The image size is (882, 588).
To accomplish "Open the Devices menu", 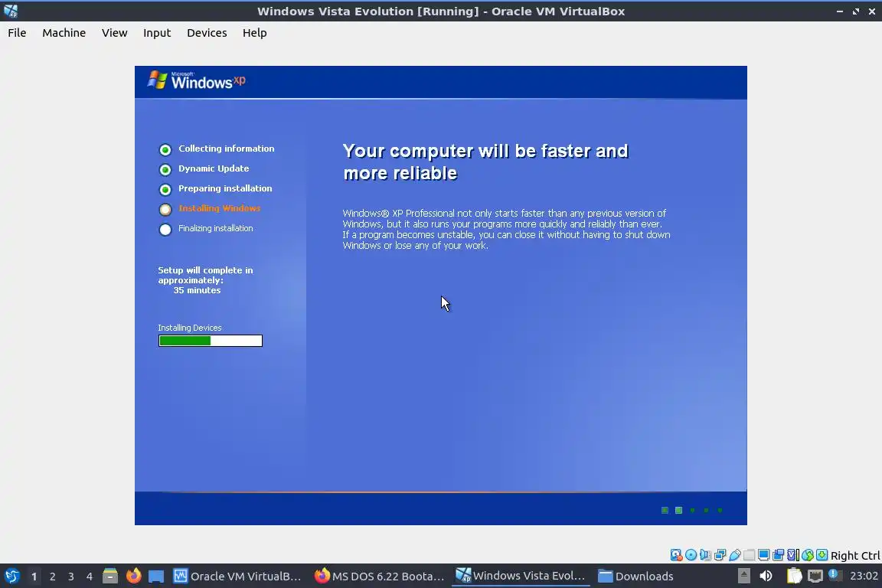I will 207,33.
